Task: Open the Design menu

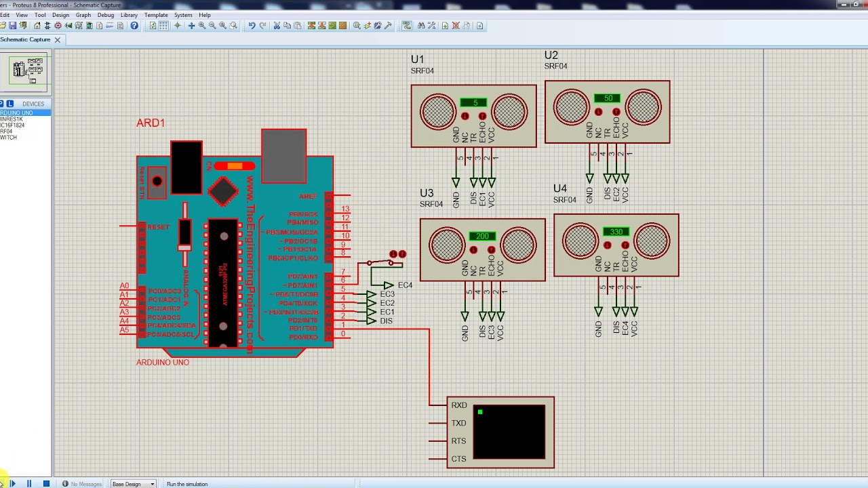Action: (x=60, y=15)
